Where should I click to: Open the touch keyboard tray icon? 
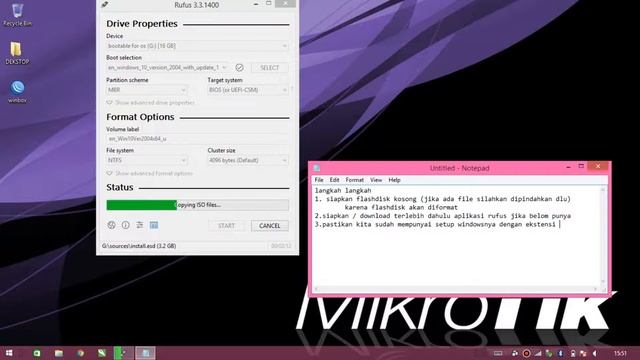(x=498, y=353)
